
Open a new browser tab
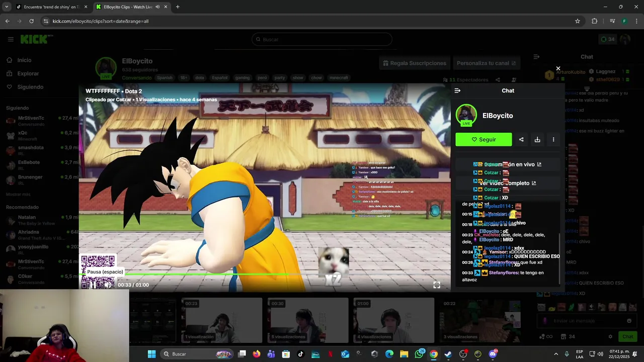tap(178, 7)
